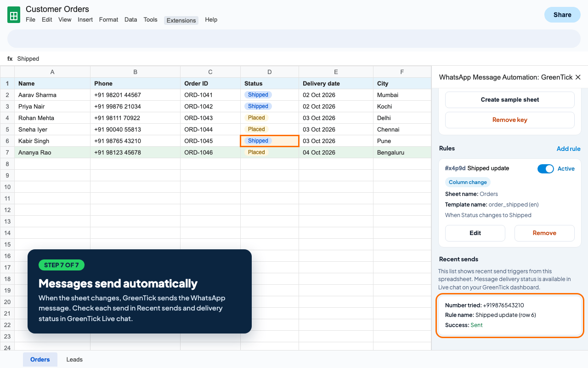The height and width of the screenshot is (368, 588).
Task: Click Sneha Iyer's Placed status chip
Action: pos(256,129)
